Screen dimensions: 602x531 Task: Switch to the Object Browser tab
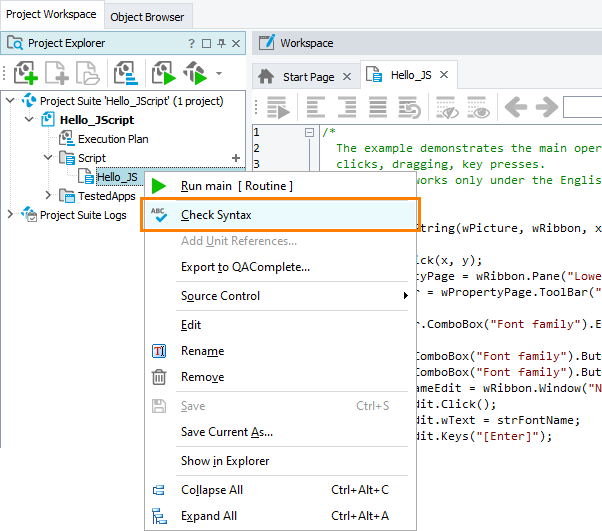tap(147, 17)
